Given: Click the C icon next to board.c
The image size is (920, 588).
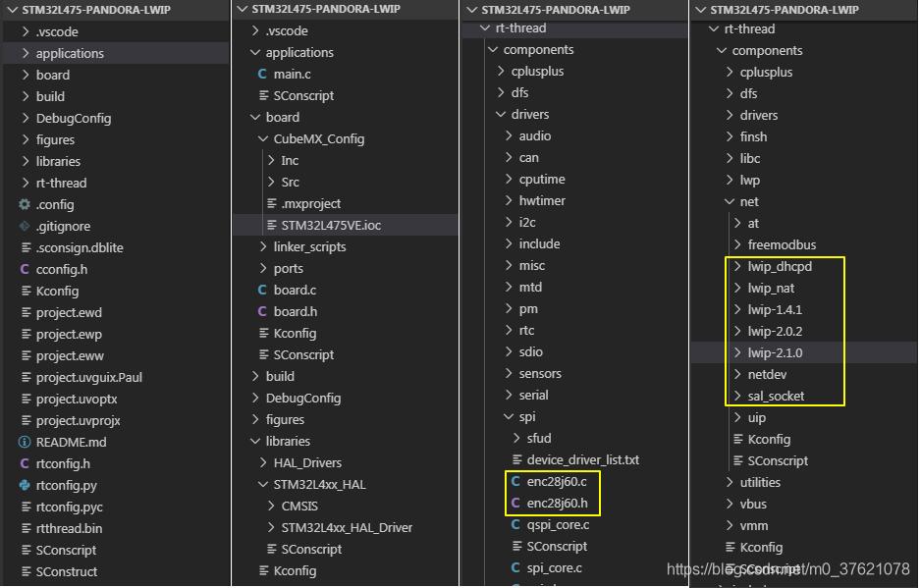Looking at the screenshot, I should click(262, 290).
